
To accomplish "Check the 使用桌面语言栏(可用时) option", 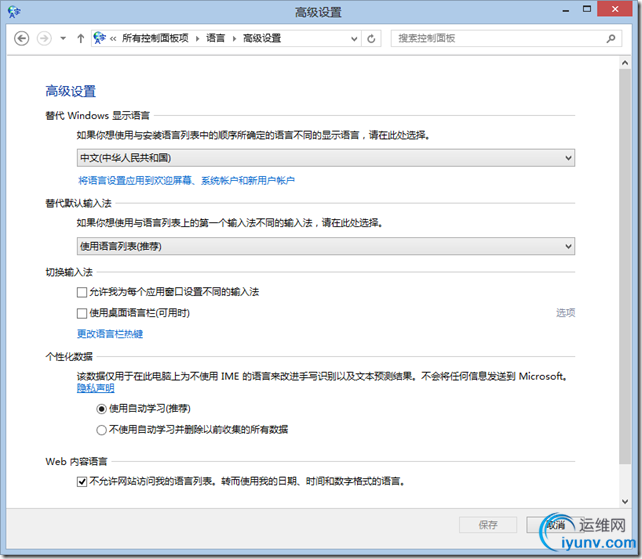I will (x=83, y=313).
